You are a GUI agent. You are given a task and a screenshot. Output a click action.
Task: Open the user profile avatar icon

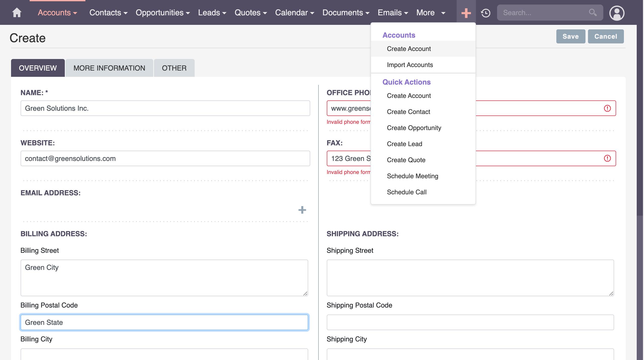617,13
